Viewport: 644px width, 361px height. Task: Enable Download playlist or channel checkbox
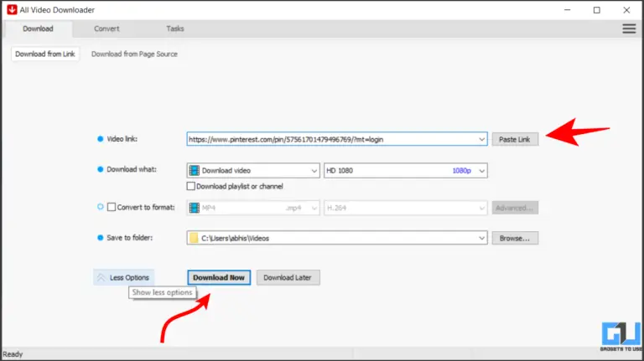tap(191, 186)
